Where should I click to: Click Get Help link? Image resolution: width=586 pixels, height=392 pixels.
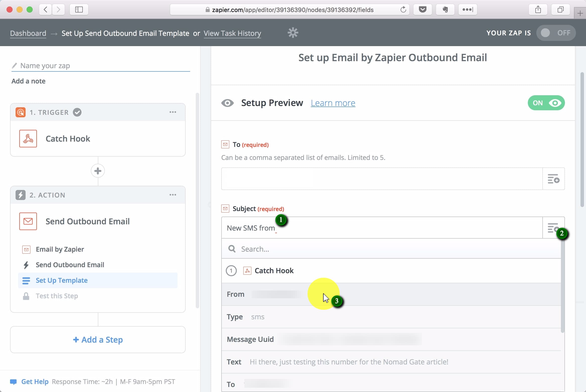point(35,382)
